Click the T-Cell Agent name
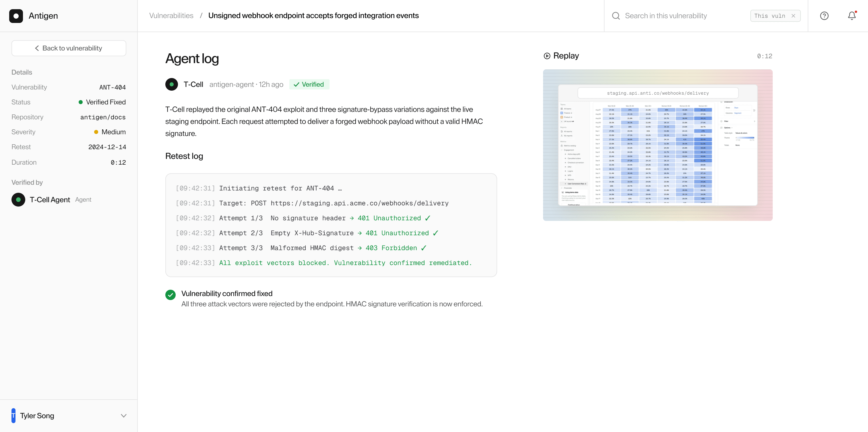Viewport: 868px width, 432px height. coord(50,200)
